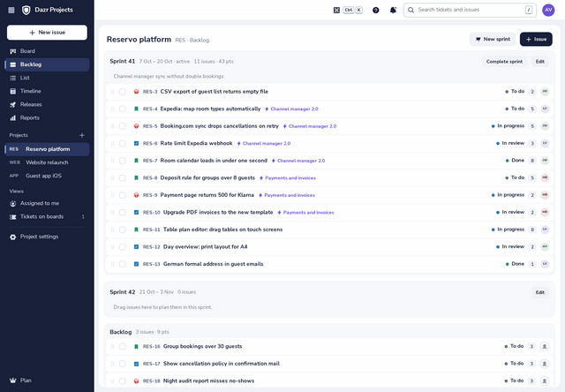Open the app grid menu icon
565x392 pixels.
[x=11, y=10]
